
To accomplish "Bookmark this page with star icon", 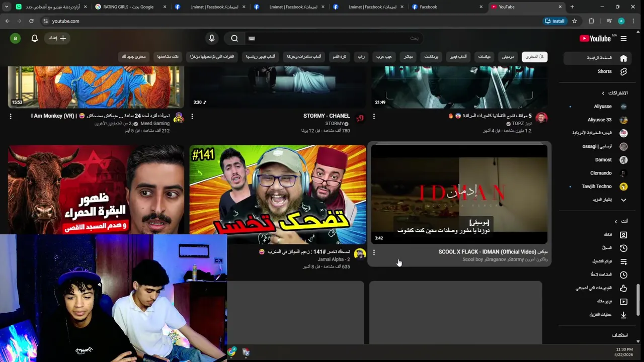I will click(x=574, y=21).
